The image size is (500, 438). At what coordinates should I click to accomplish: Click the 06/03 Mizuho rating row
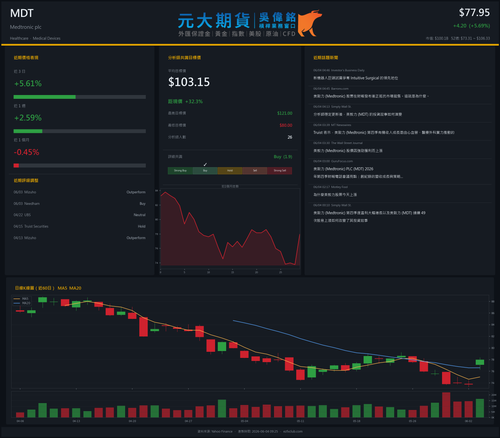coord(79,192)
